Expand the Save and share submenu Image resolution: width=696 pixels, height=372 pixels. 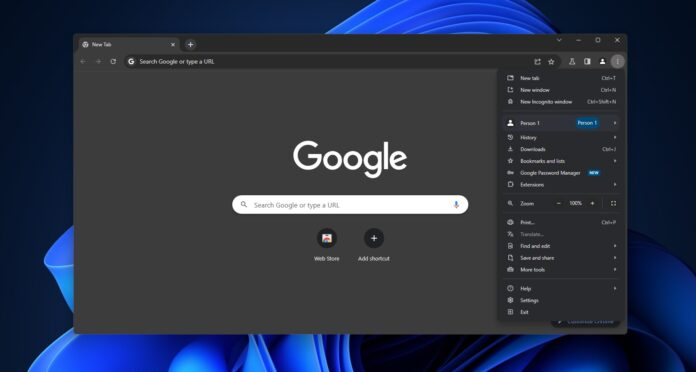[x=562, y=258]
